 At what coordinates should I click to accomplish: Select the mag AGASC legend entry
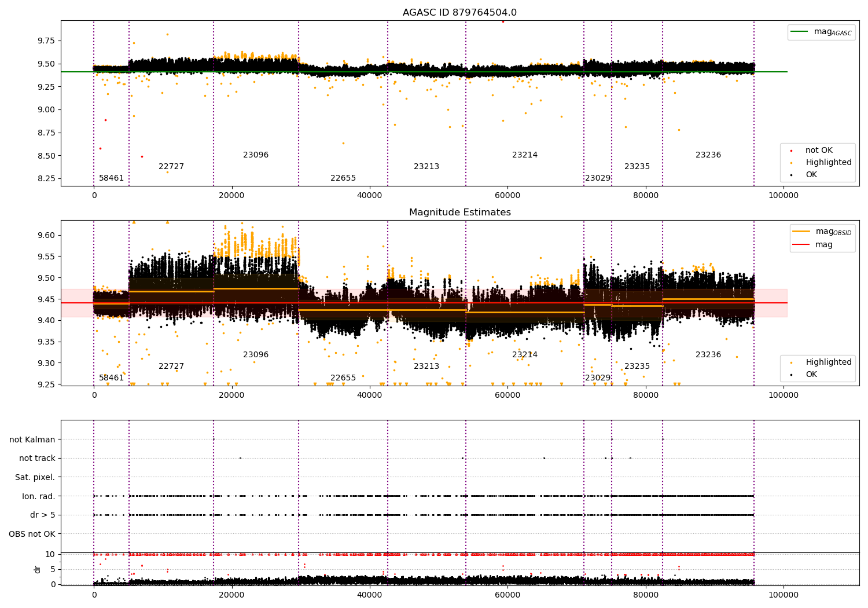click(x=821, y=32)
